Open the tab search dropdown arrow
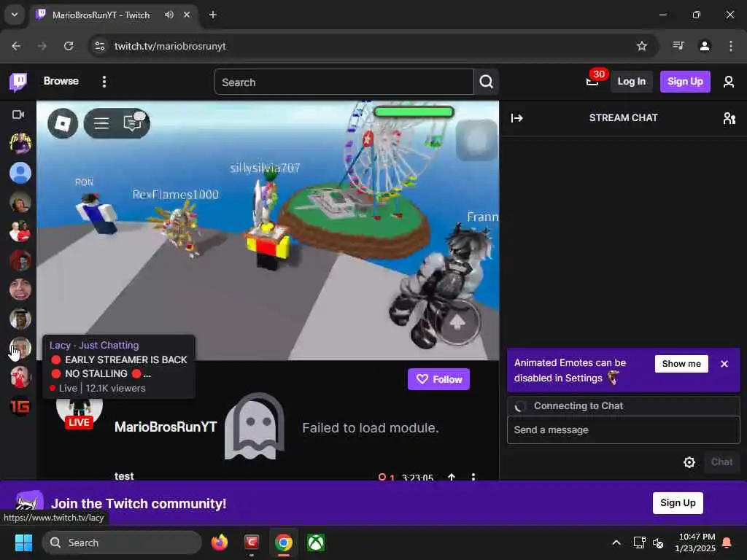The width and height of the screenshot is (747, 560). pos(15,15)
